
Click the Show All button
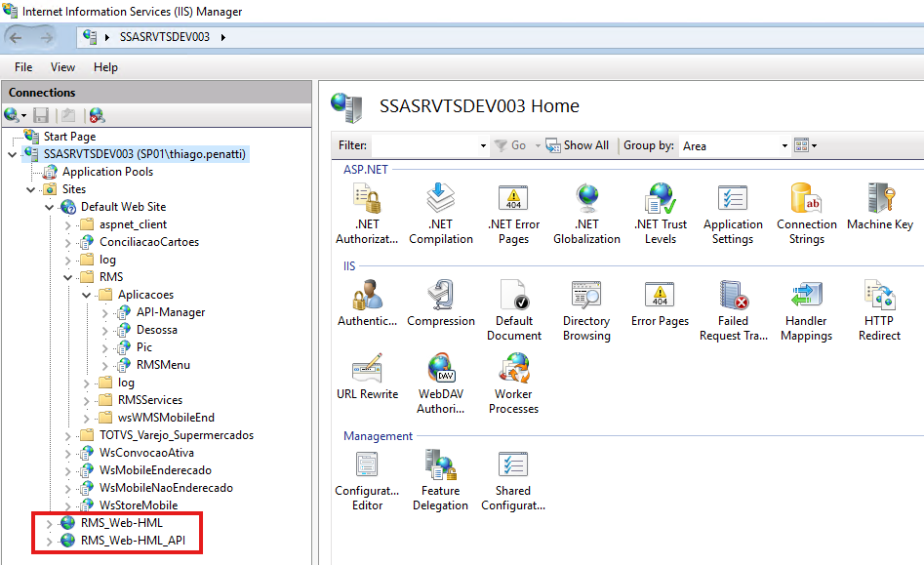click(578, 145)
